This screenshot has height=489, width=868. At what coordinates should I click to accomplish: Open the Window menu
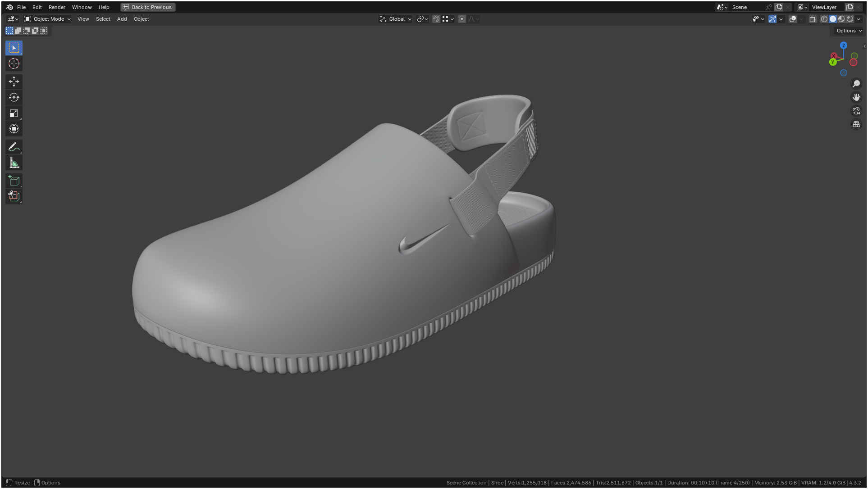point(82,7)
